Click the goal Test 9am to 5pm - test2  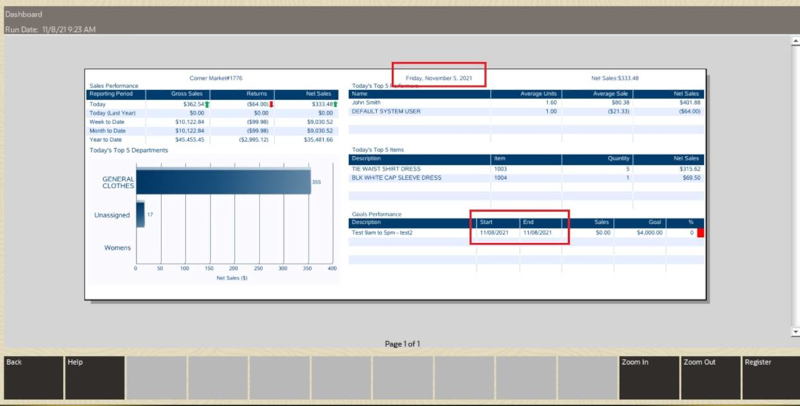pyautogui.click(x=382, y=233)
